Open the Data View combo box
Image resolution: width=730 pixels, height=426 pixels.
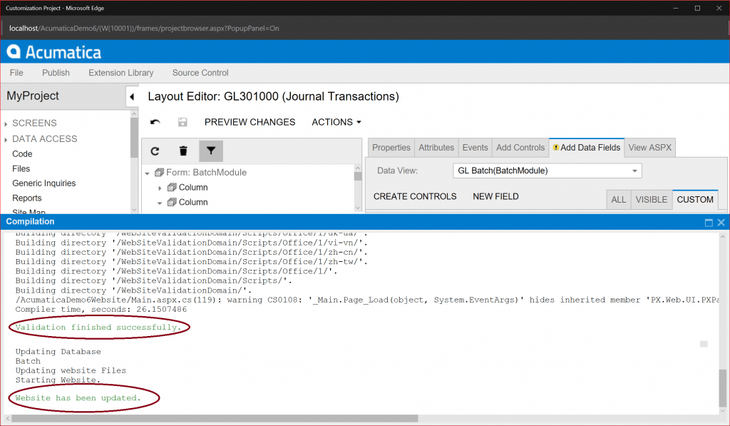547,171
